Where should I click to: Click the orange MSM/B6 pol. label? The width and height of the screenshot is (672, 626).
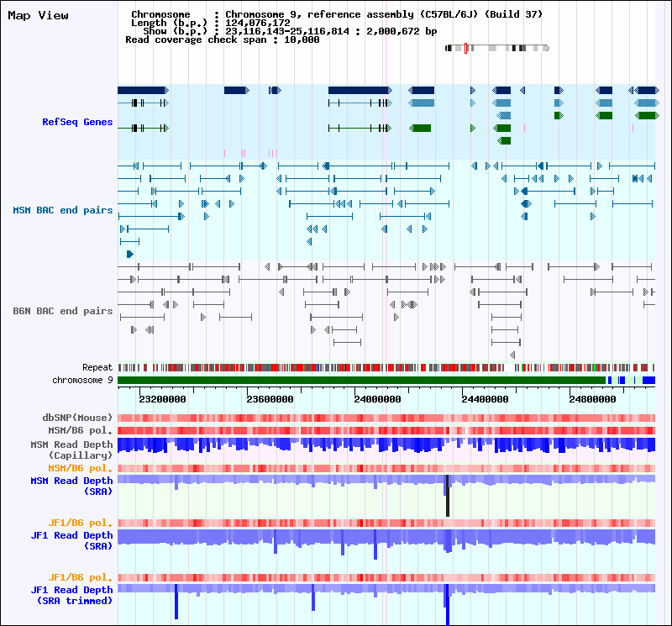(x=80, y=468)
